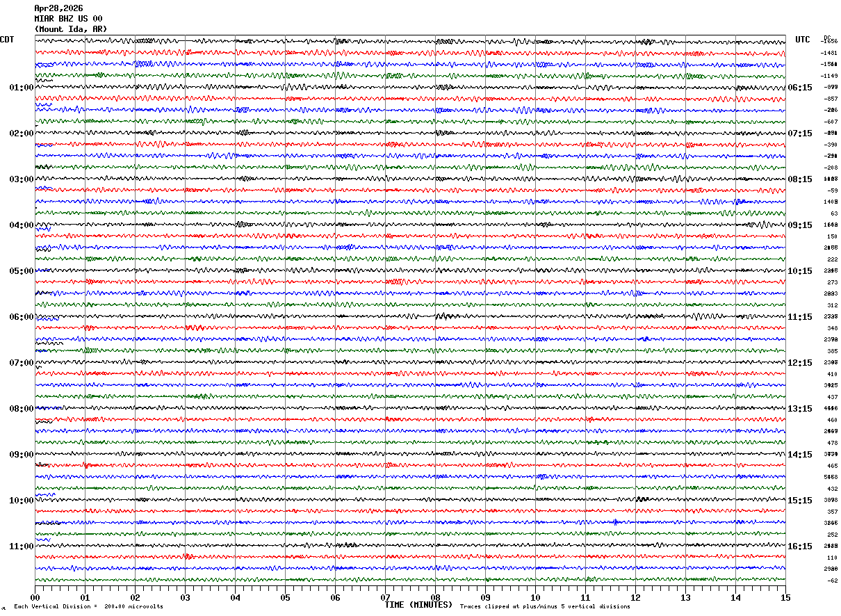Click minute tick label 14 on the time axis
Viewport: 841px width, 616px height.
tap(735, 597)
